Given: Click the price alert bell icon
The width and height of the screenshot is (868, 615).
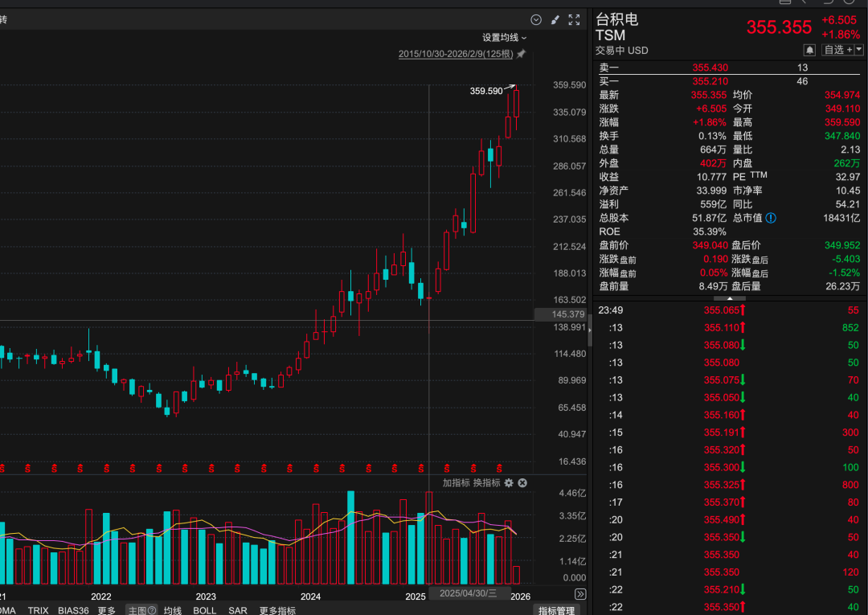Looking at the screenshot, I should click(x=809, y=50).
